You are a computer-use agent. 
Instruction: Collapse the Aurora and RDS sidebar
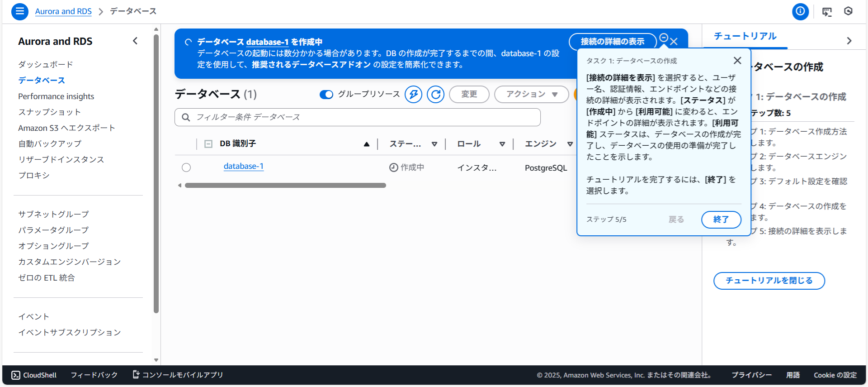coord(135,41)
